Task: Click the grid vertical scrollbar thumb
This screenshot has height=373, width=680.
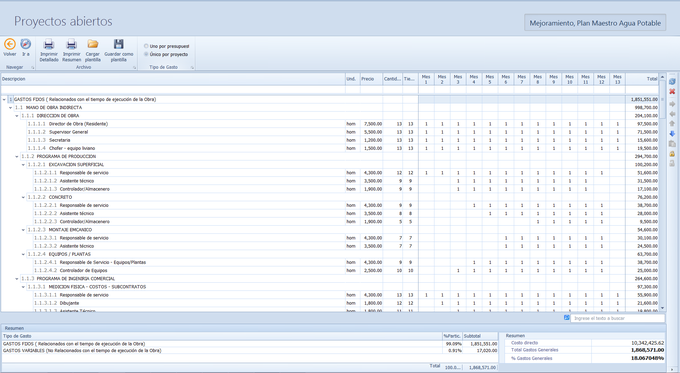Action: pos(662,99)
